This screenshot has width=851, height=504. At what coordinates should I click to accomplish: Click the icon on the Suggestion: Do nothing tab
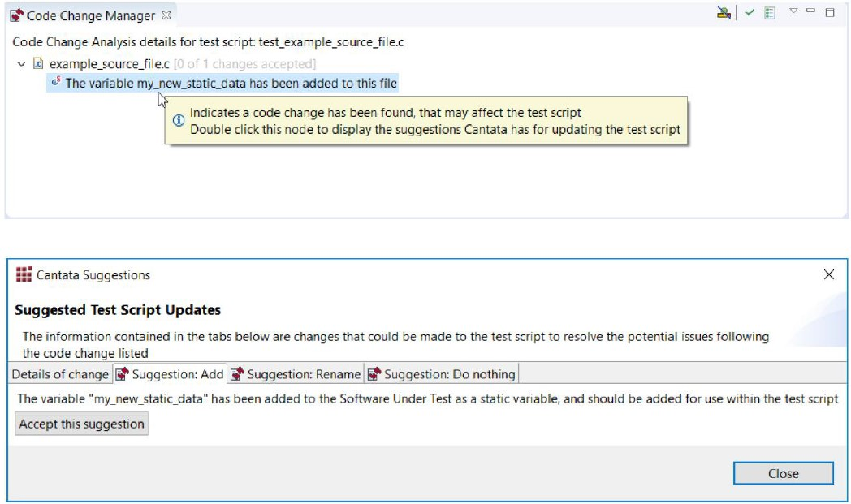374,374
